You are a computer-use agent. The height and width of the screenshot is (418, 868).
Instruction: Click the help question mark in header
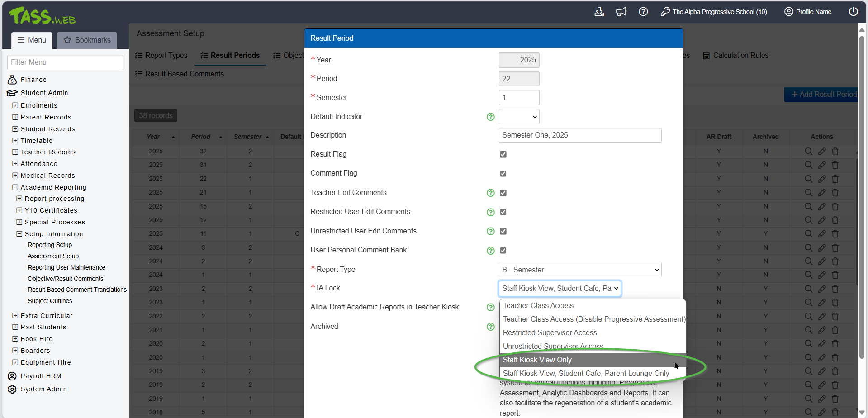pyautogui.click(x=643, y=12)
